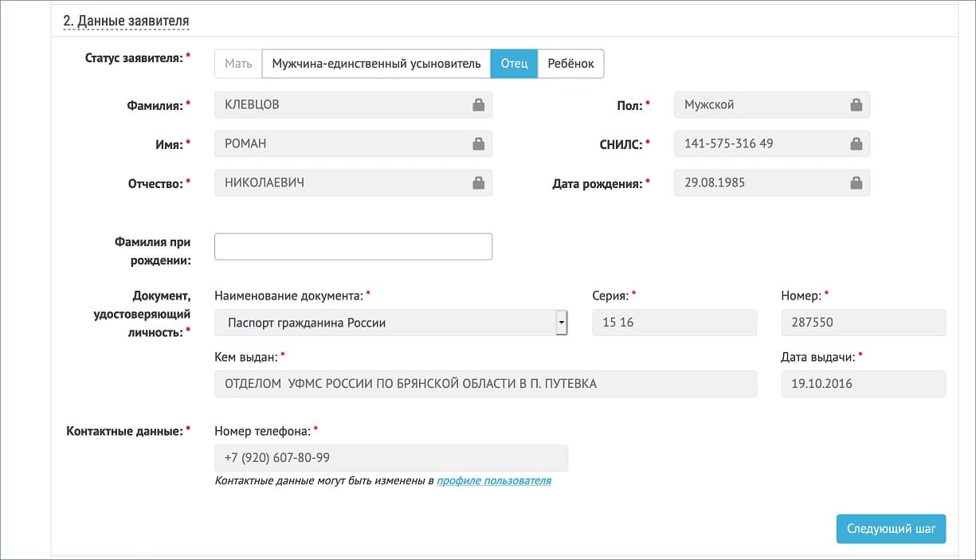
Task: Click the Кем выдан field
Action: coord(485,384)
